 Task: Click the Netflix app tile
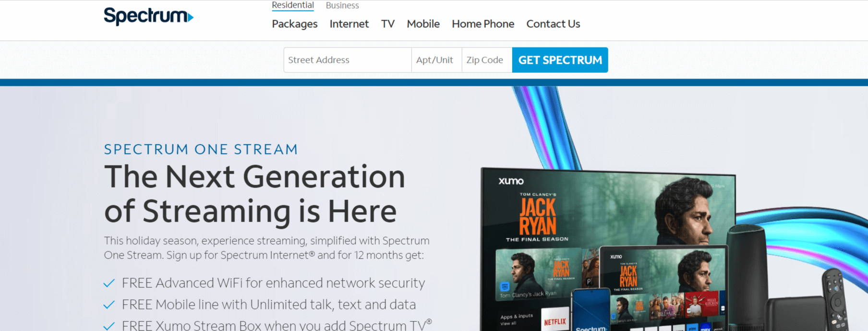pyautogui.click(x=555, y=321)
